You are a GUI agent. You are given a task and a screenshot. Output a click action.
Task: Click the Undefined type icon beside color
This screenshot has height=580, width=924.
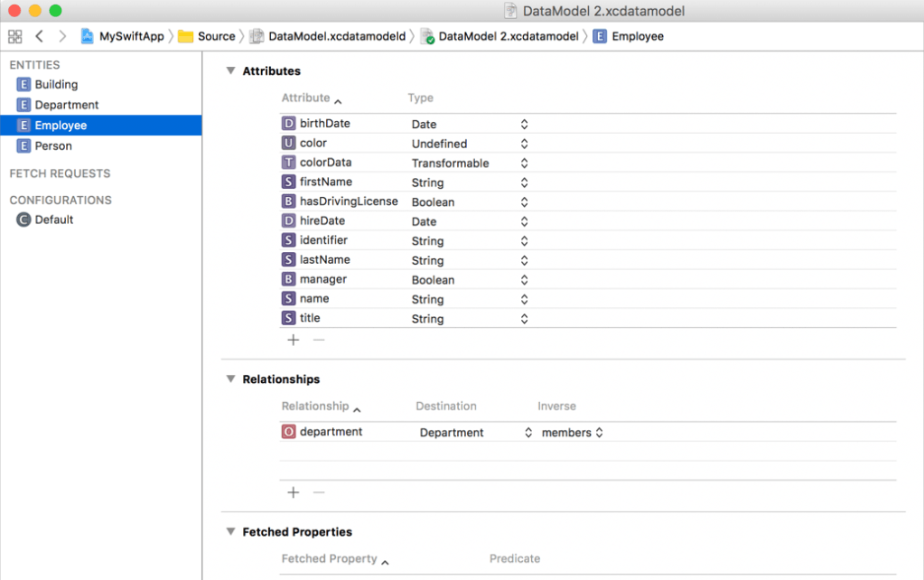click(289, 143)
